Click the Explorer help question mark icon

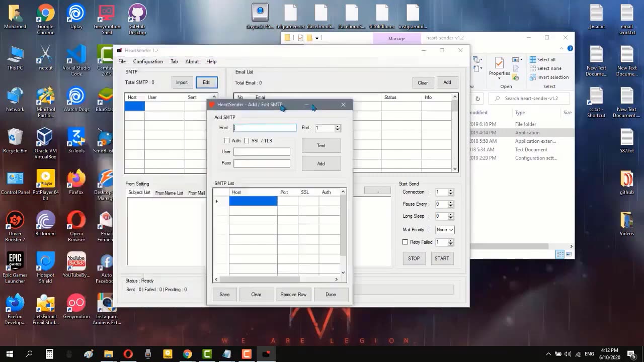click(570, 49)
